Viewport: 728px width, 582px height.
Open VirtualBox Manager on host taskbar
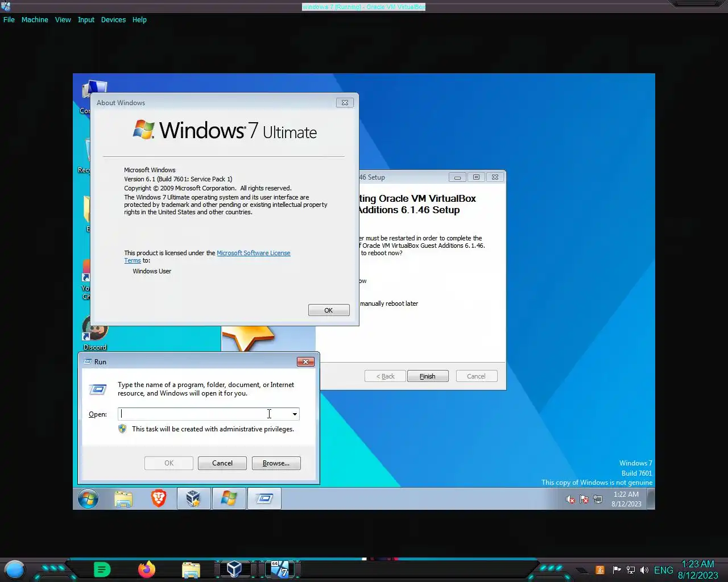tap(234, 569)
